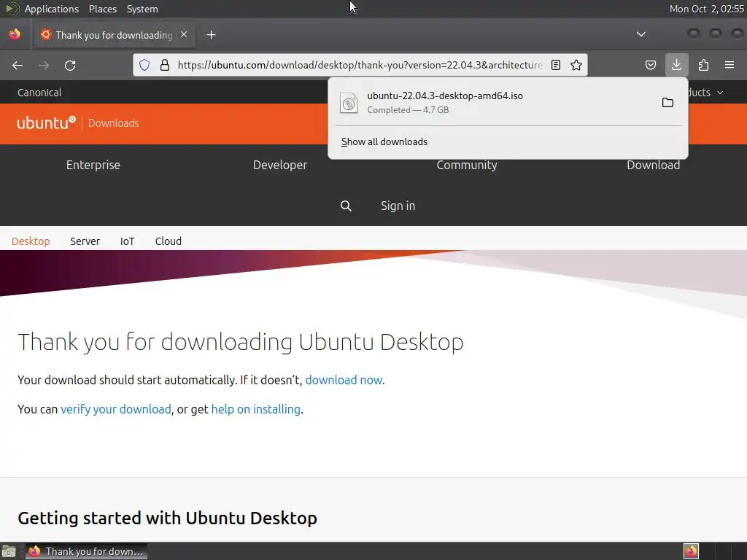Open tracking protection shield icon

(144, 65)
